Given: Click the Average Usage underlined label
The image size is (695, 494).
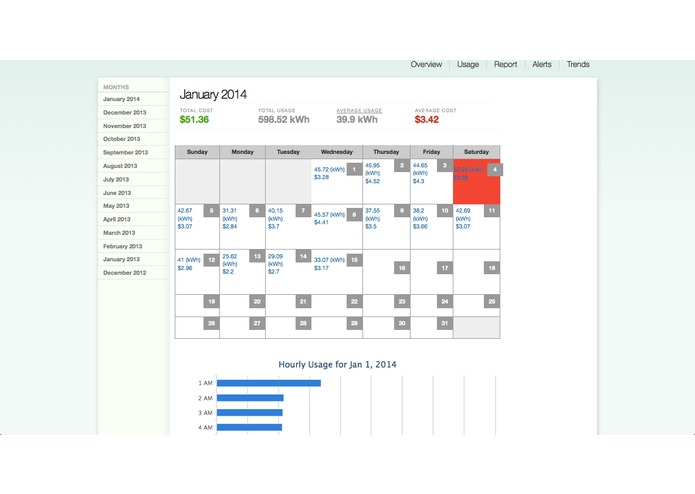Looking at the screenshot, I should 359,110.
